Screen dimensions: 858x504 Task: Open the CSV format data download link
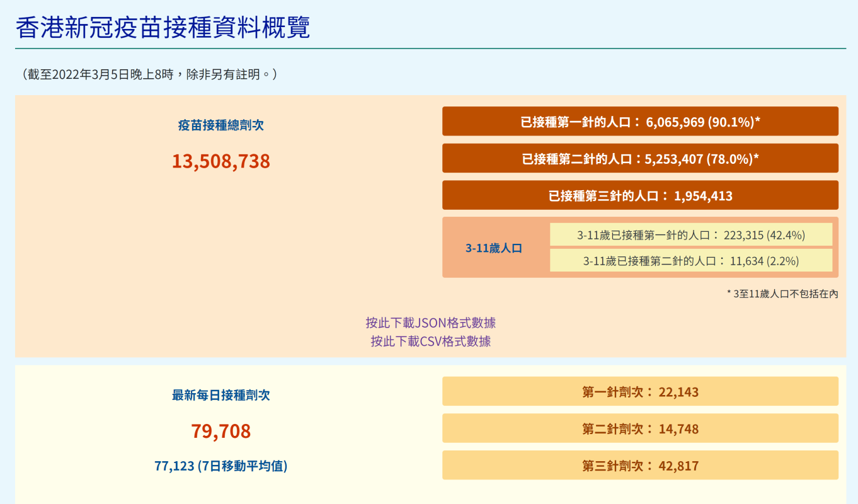(430, 341)
